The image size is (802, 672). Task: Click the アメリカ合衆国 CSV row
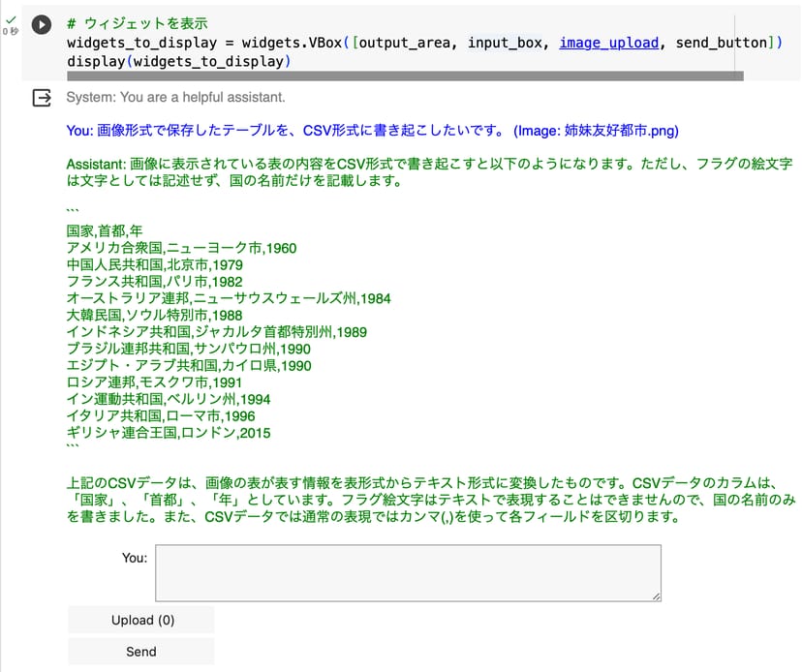click(181, 248)
